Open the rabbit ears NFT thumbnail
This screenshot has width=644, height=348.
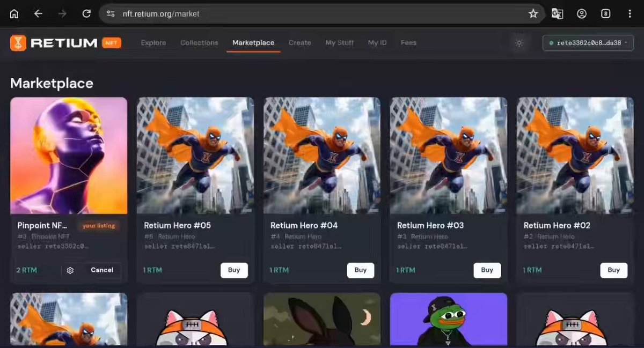(322, 319)
